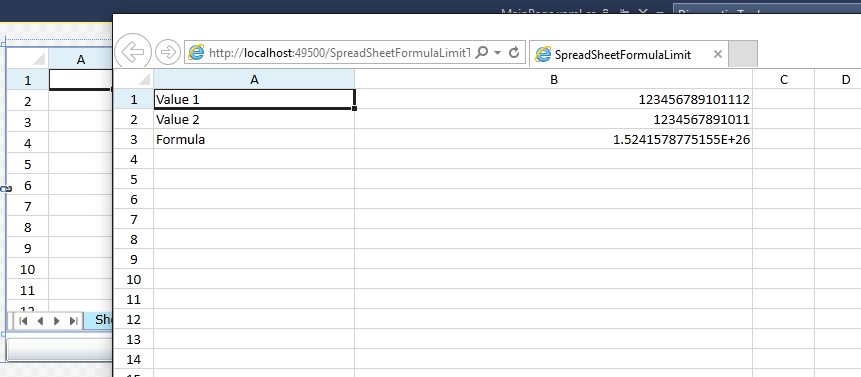
Task: Select row 11 header in designer spreadsheet
Action: 27,290
